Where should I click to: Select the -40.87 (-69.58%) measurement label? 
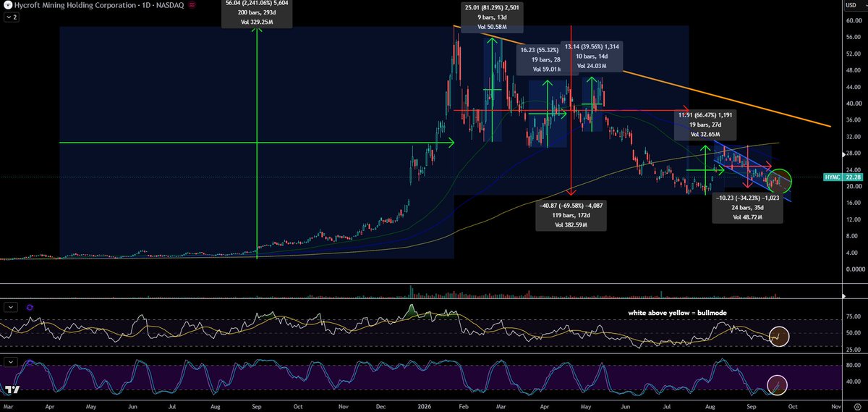571,216
